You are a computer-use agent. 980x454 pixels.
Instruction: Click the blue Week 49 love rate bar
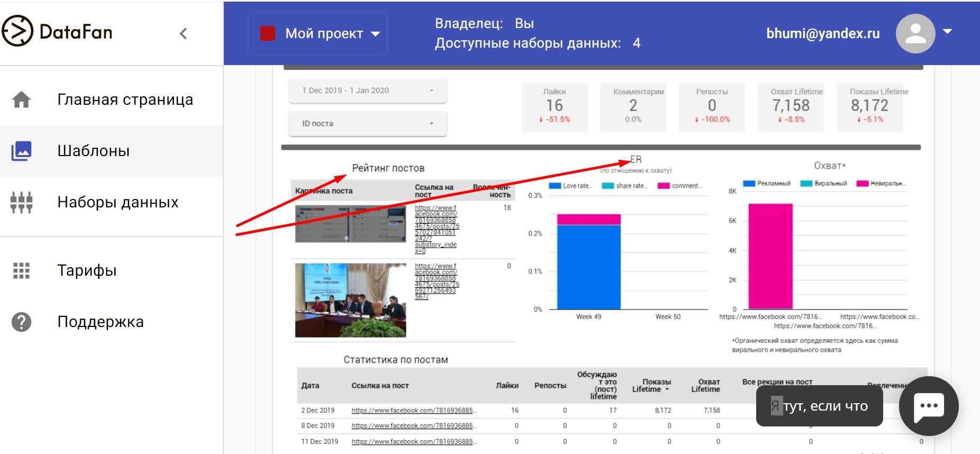(589, 267)
